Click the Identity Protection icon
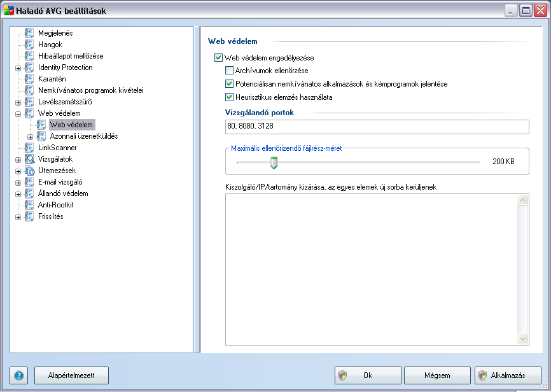551x392 pixels. click(x=29, y=67)
